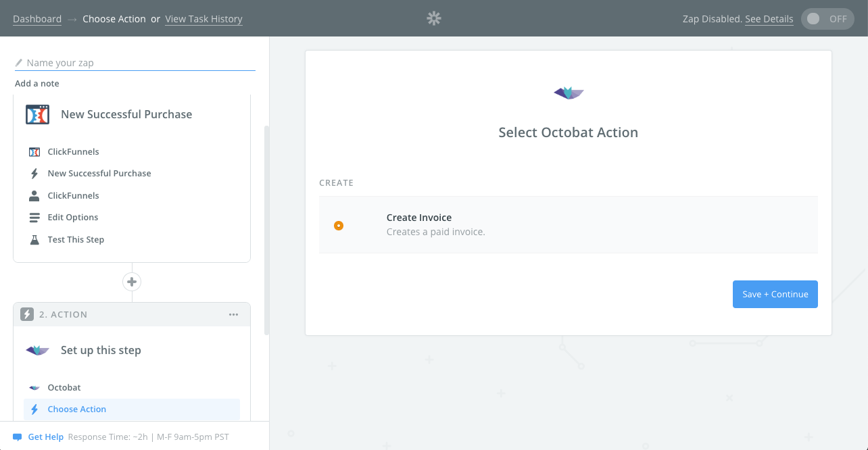Click the Create Invoice option title
This screenshot has width=868, height=450.
click(419, 218)
